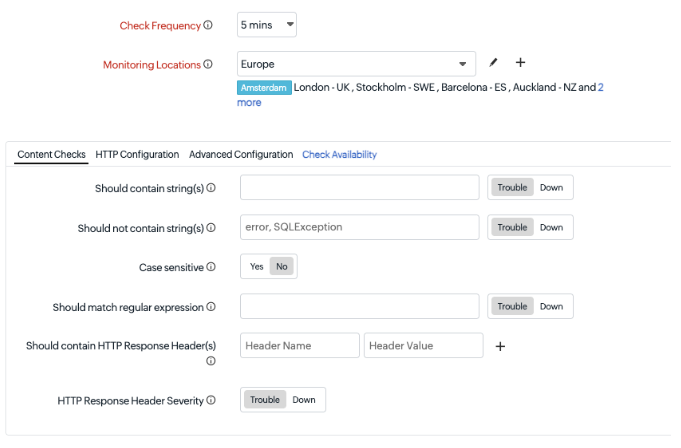681x448 pixels.
Task: Set Case sensitive to Yes
Action: pyautogui.click(x=256, y=267)
